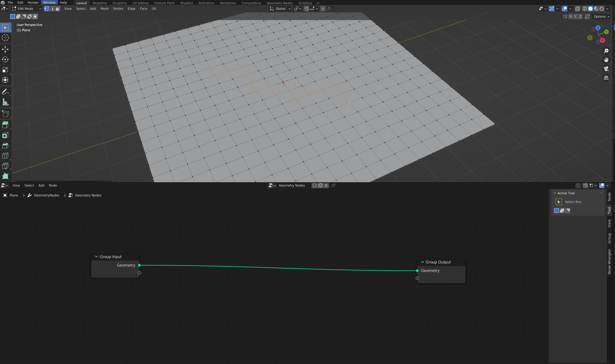The width and height of the screenshot is (615, 364).
Task: Select the Knife tool
Action: [5, 166]
